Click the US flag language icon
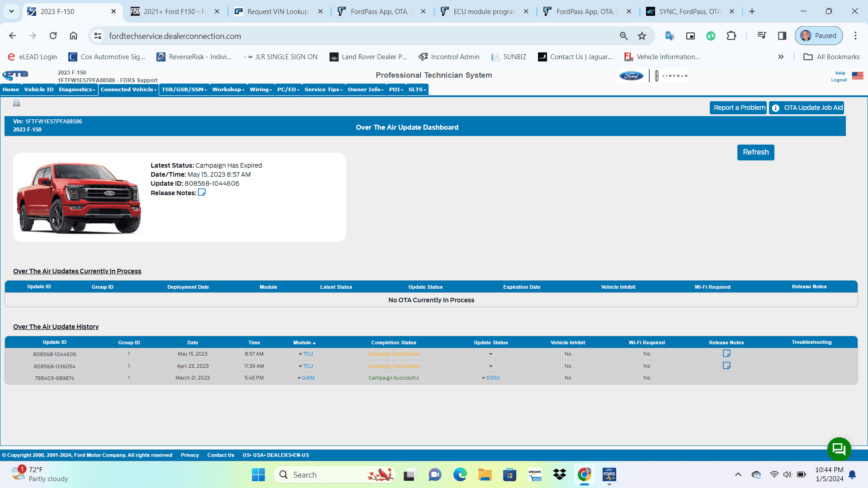 click(x=858, y=76)
